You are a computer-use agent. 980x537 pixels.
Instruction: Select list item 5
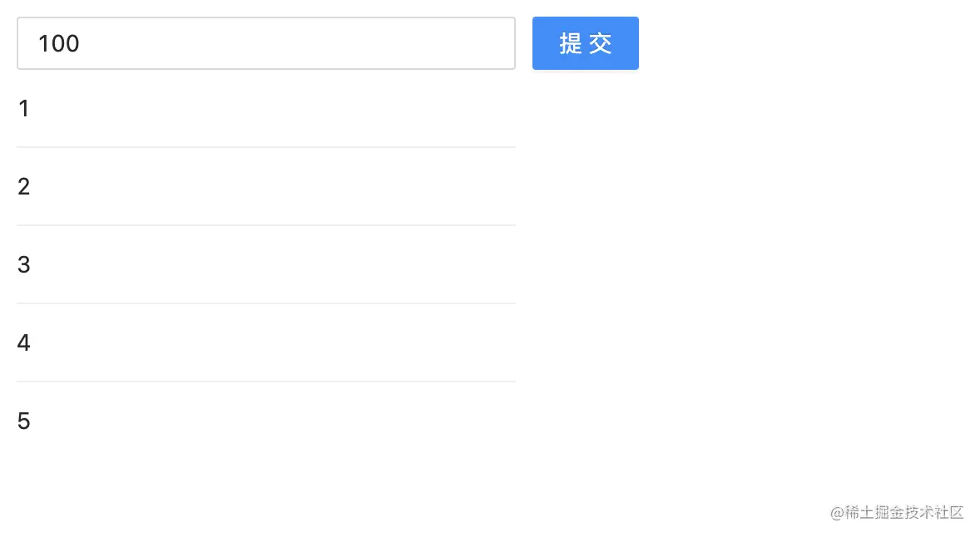pos(23,421)
